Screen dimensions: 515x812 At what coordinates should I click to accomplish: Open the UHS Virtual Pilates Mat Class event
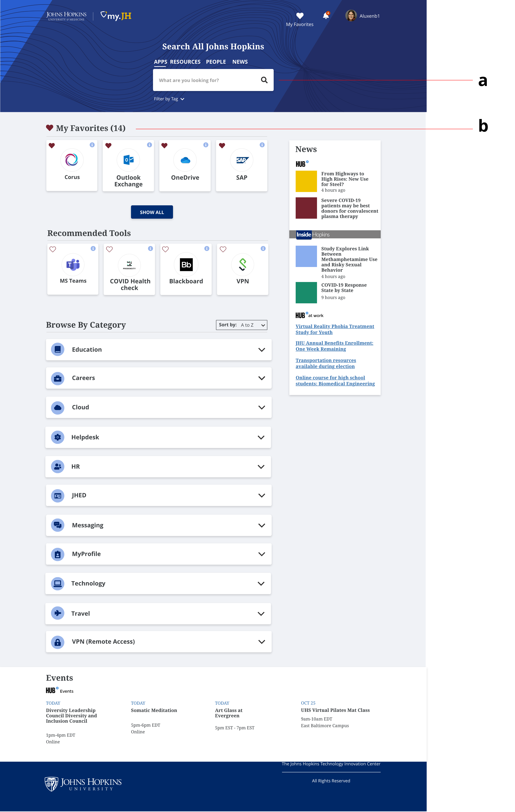(335, 710)
